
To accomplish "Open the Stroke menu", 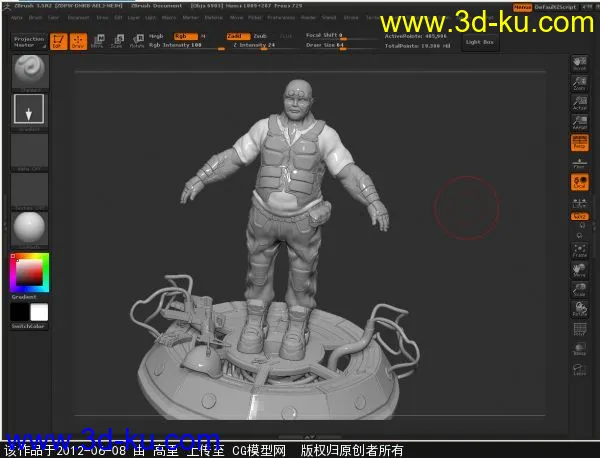I will pos(351,18).
